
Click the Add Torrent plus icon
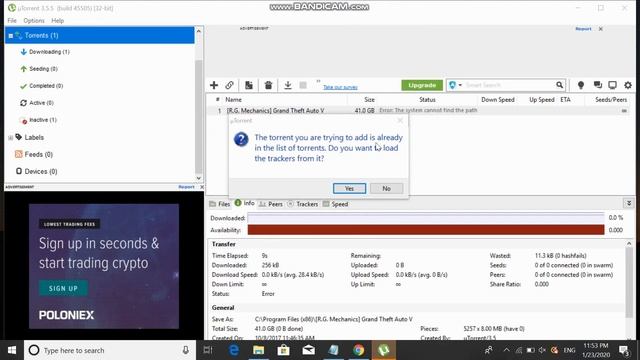[x=214, y=85]
